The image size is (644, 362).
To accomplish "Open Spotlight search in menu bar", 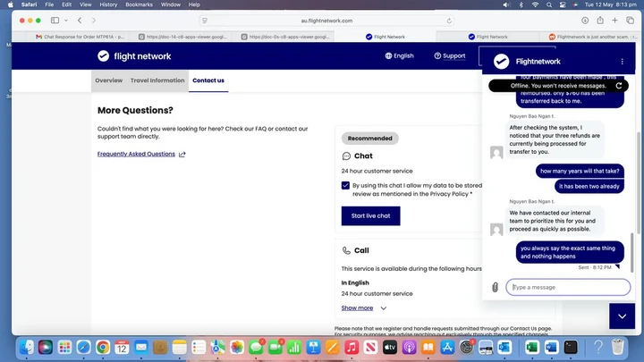I will [549, 4].
